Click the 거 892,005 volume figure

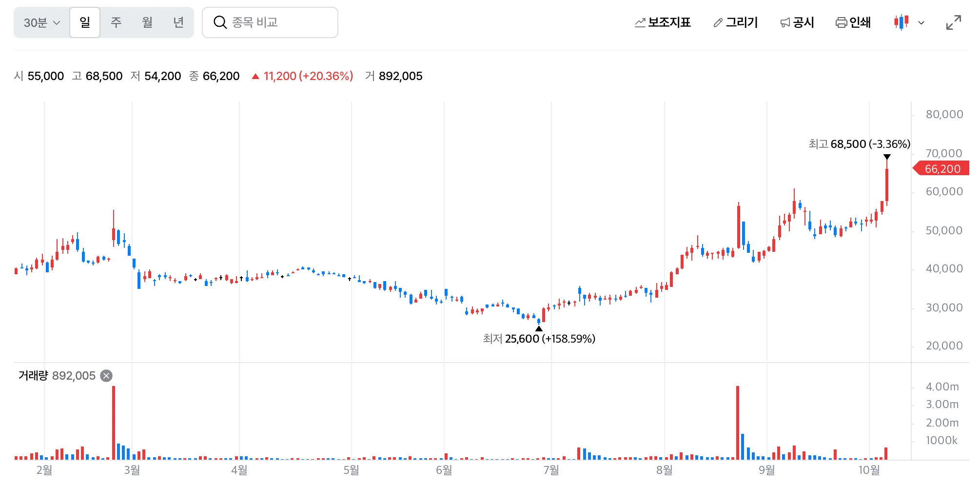coord(394,76)
